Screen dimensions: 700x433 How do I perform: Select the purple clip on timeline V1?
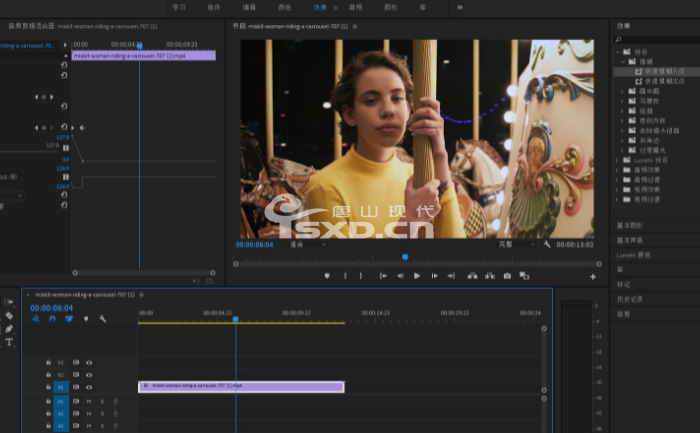point(241,387)
